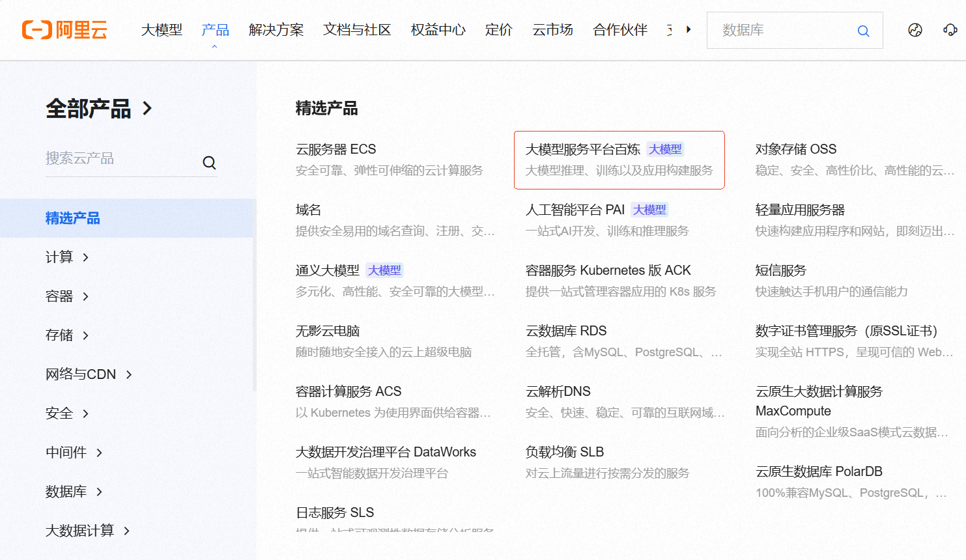Open the globe region icon

pos(915,30)
